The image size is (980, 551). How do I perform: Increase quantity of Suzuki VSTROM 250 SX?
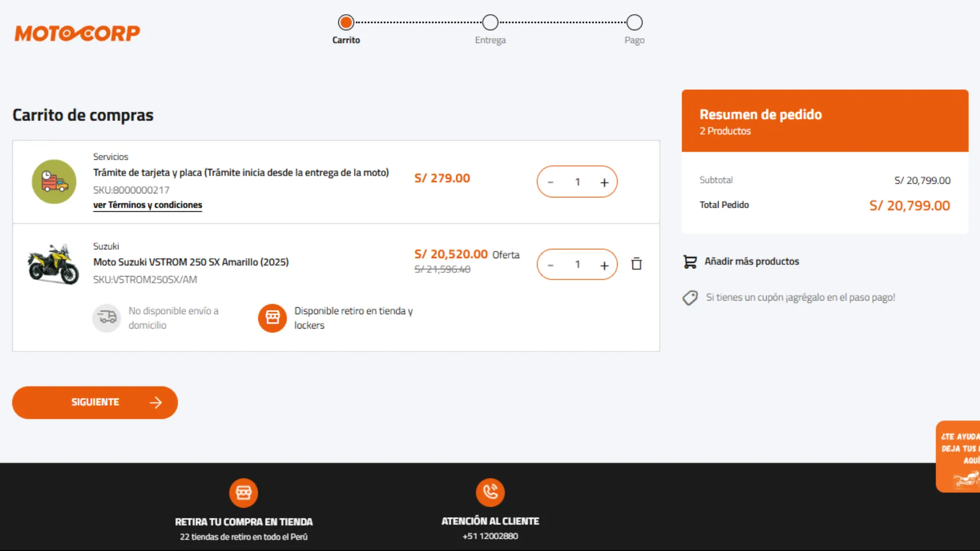coord(604,265)
